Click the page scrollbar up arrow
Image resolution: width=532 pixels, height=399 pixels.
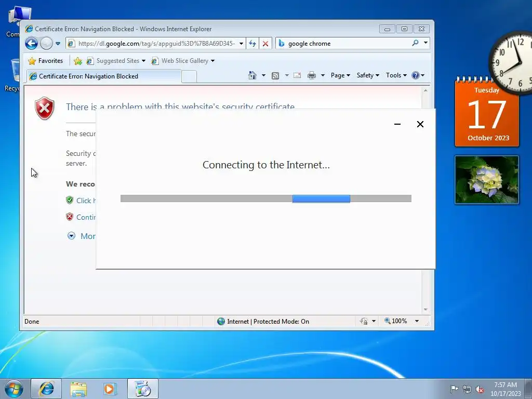[425, 90]
